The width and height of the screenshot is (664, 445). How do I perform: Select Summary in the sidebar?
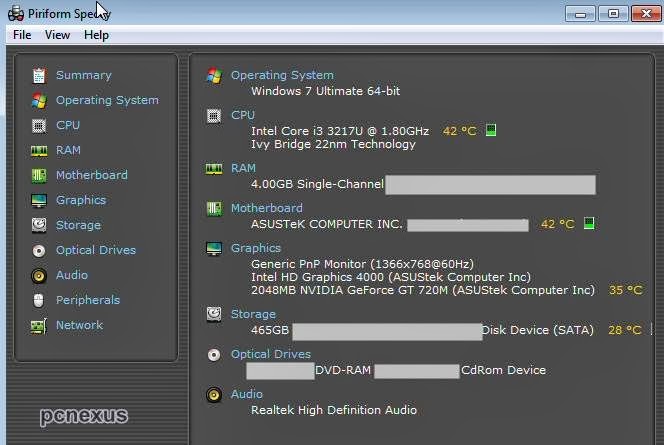click(84, 75)
